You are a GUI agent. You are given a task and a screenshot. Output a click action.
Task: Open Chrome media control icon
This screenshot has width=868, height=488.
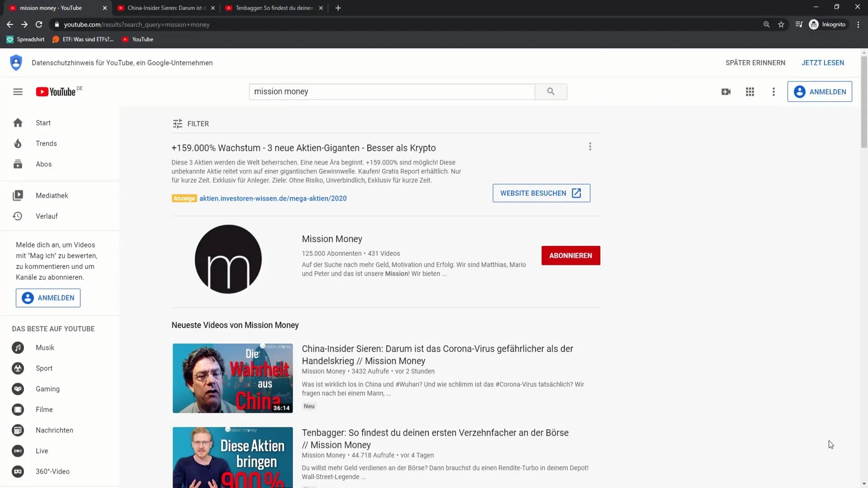pos(799,24)
